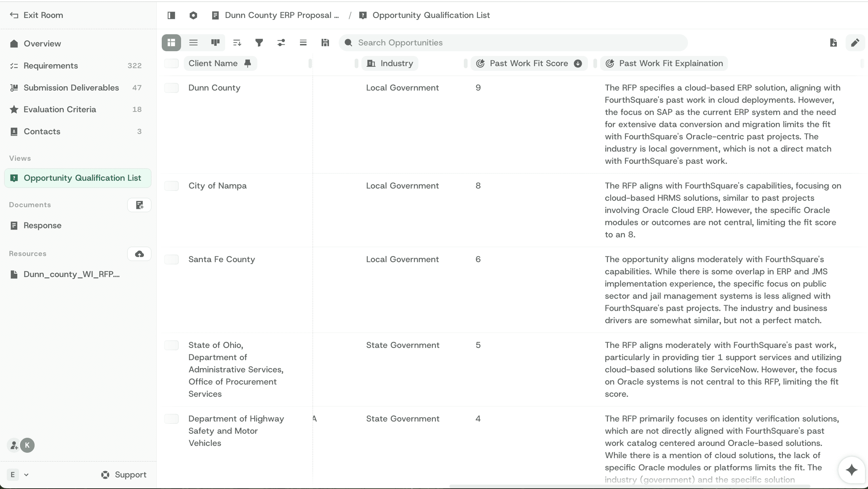
Task: Switch to grid table view
Action: click(x=171, y=43)
